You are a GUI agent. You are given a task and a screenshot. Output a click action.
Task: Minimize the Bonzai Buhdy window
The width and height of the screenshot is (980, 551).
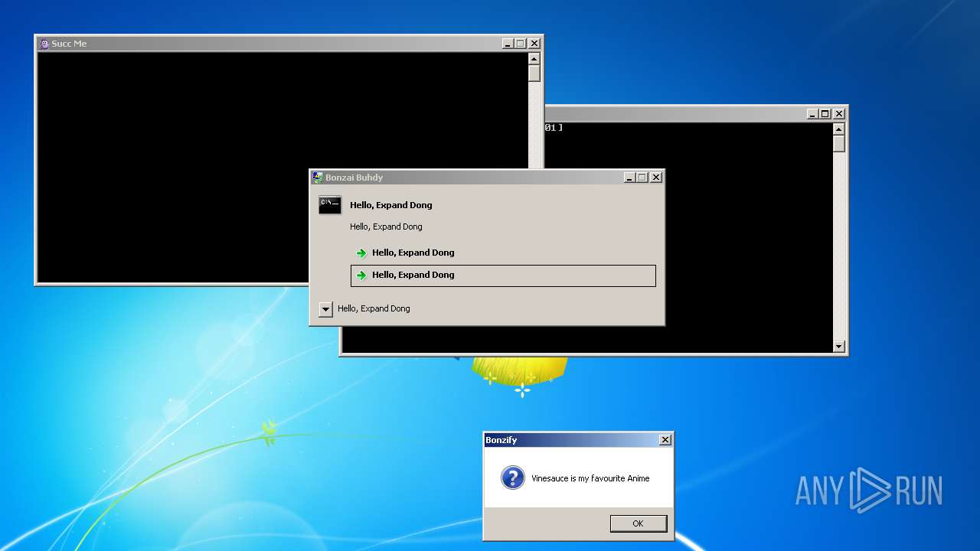tap(629, 178)
